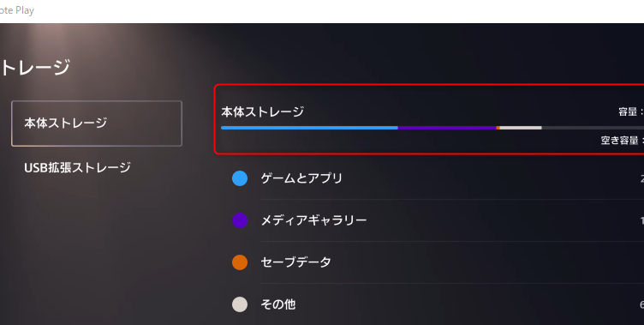Viewport: 644px width, 325px height.
Task: Click the purple segment of storage bar
Action: (x=447, y=128)
